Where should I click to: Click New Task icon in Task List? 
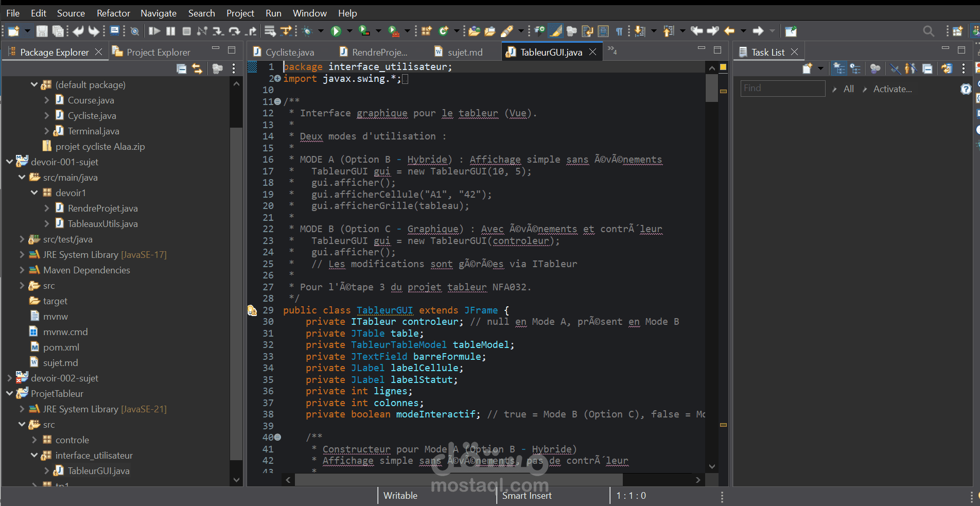807,68
